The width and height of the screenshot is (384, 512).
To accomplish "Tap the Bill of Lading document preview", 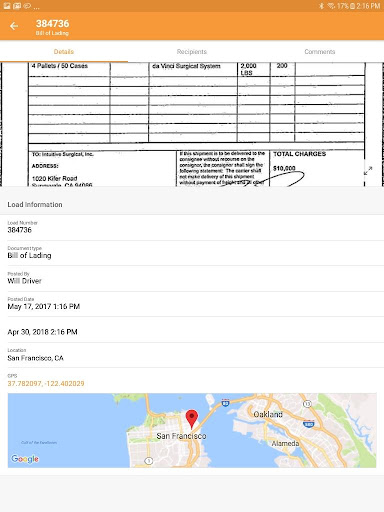I will [x=192, y=124].
